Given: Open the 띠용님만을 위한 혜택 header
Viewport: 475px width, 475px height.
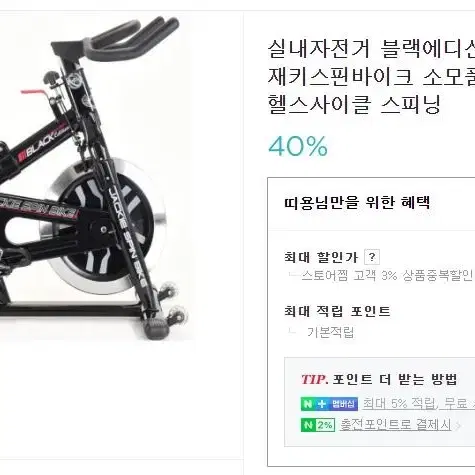Looking at the screenshot, I should (x=357, y=202).
